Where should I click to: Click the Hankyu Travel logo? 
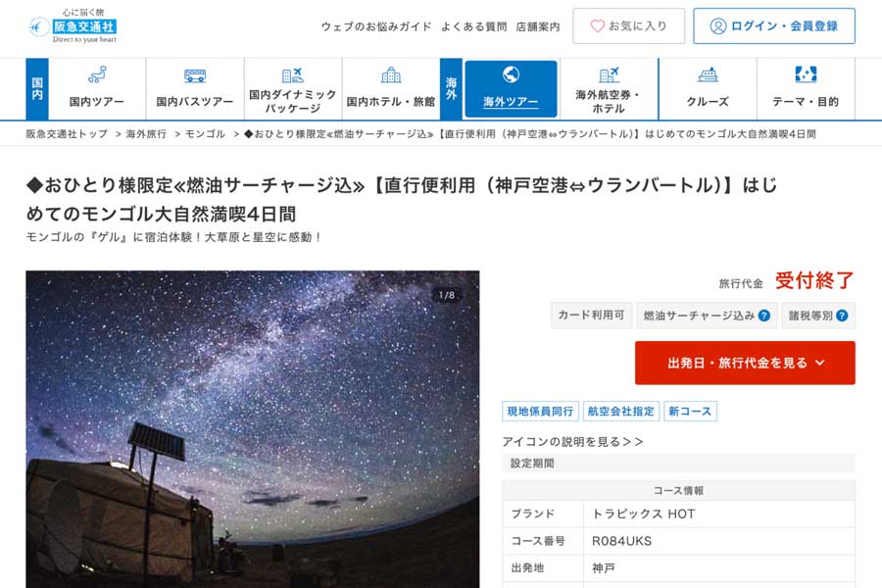[73, 25]
